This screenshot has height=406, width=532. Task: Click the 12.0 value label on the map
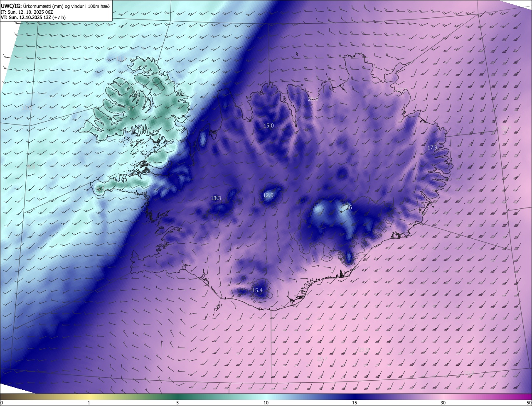click(x=268, y=195)
